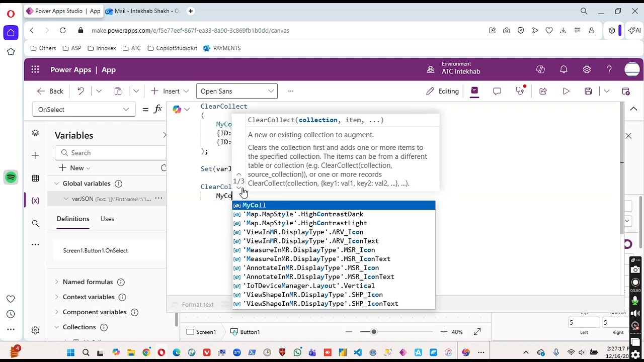Expand the Named formulas section
Viewport: 644px width, 362px height.
point(57,282)
